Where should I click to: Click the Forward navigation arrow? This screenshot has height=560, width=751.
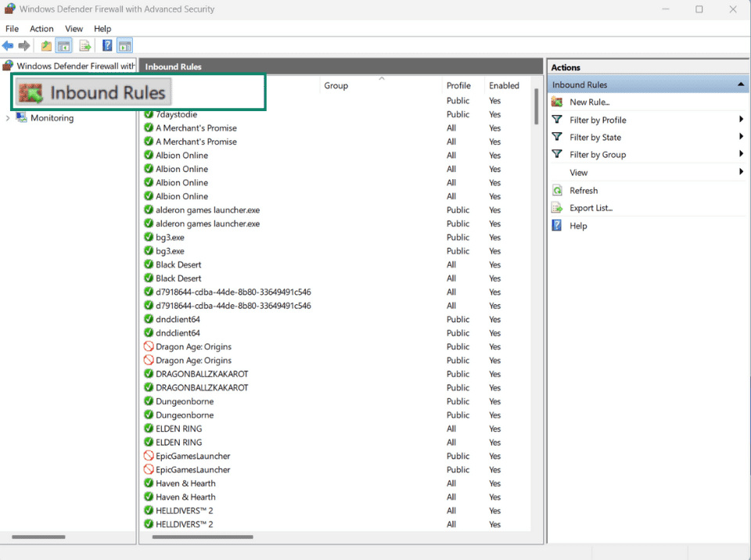point(23,45)
